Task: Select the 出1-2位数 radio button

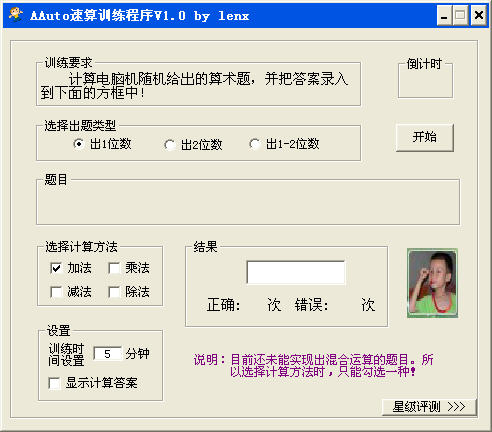Action: (x=255, y=144)
